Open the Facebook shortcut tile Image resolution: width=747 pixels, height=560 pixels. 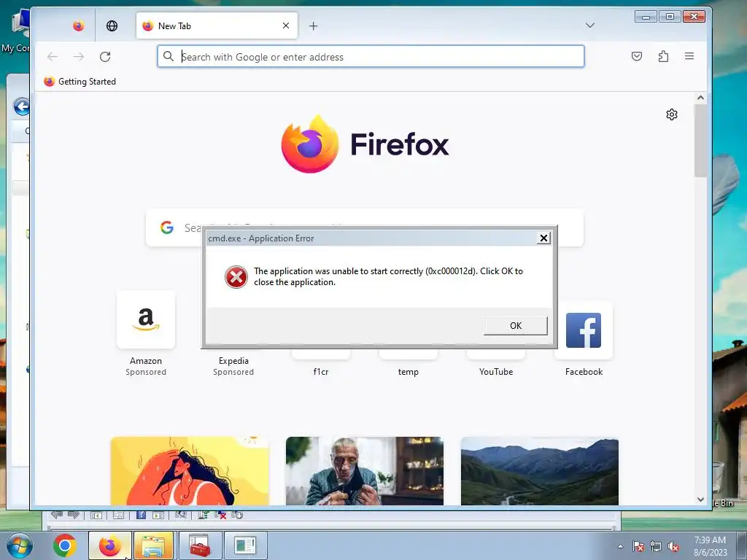tap(584, 330)
